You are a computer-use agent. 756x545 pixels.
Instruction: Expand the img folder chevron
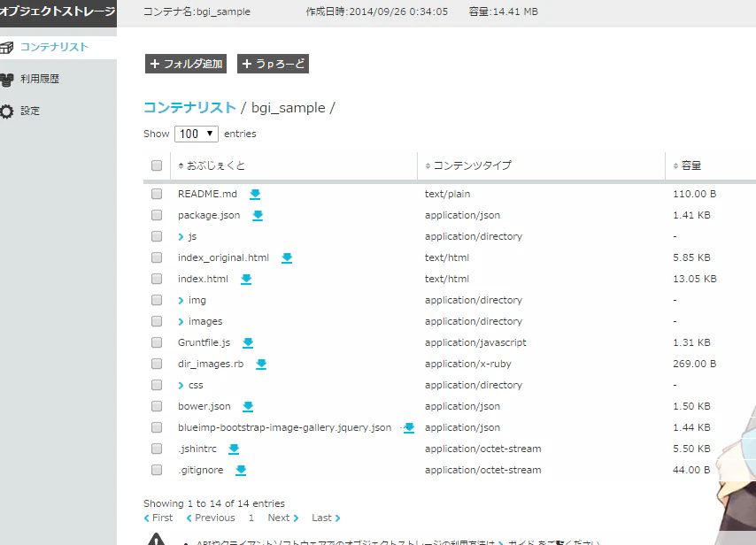181,300
